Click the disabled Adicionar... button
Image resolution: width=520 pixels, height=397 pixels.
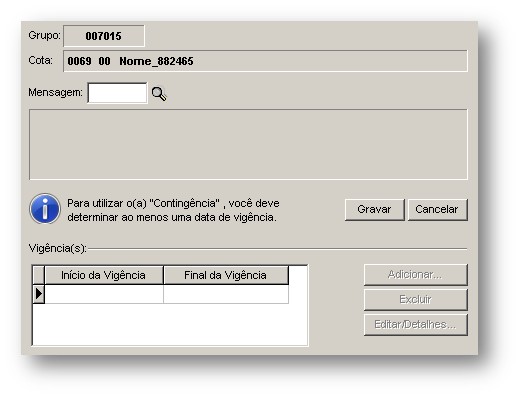point(416,275)
